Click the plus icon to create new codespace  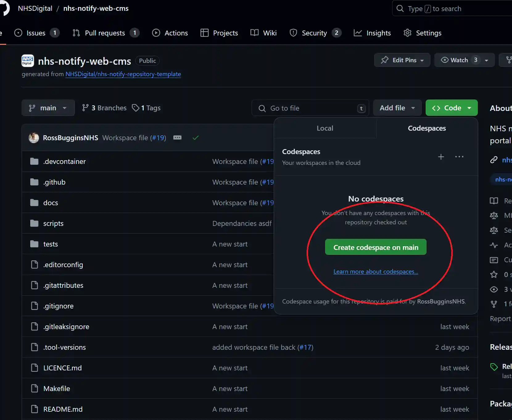point(441,157)
